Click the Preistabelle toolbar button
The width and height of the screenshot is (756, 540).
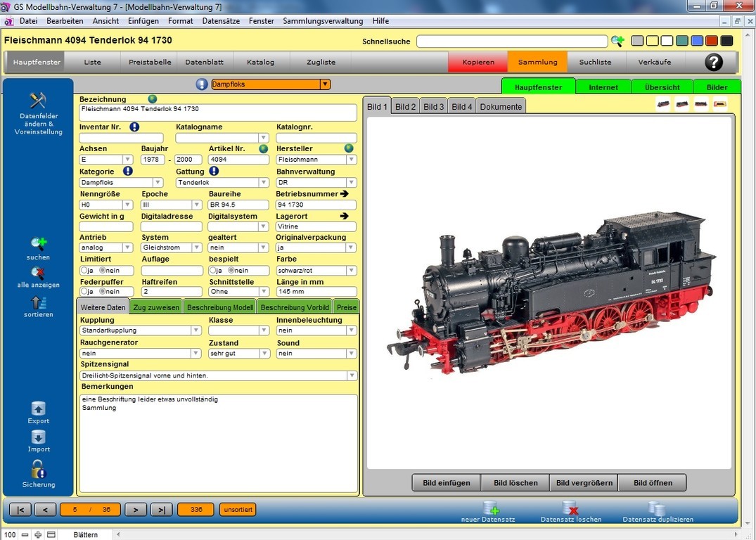point(150,62)
